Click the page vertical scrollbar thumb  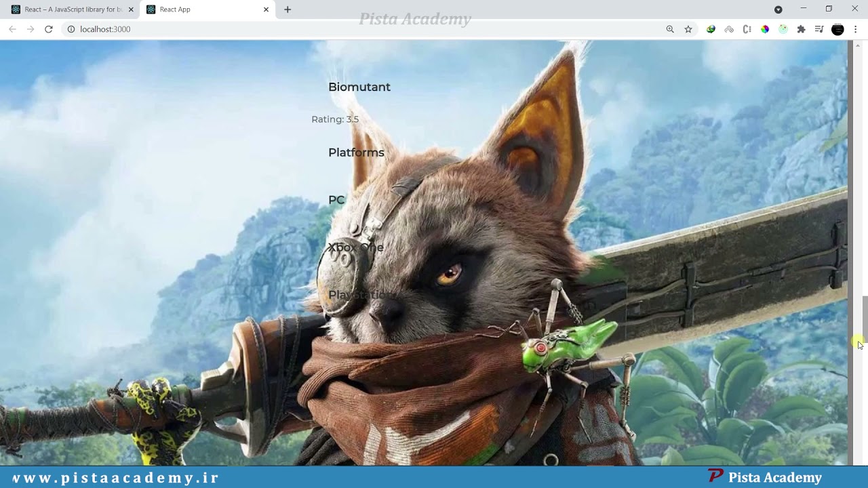click(x=865, y=320)
